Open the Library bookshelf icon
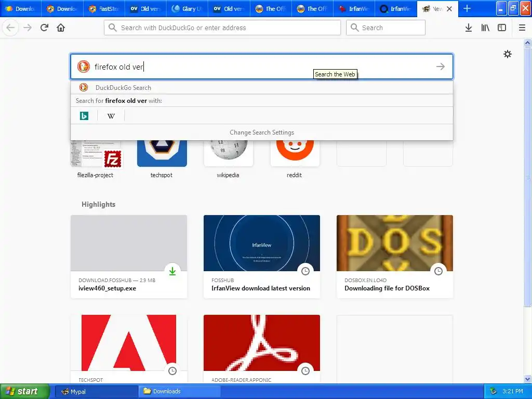The height and width of the screenshot is (399, 532). pos(485,28)
